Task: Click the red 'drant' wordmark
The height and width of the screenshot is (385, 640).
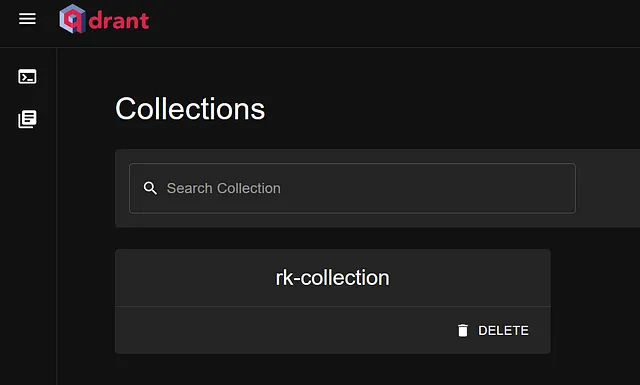Action: pyautogui.click(x=119, y=20)
